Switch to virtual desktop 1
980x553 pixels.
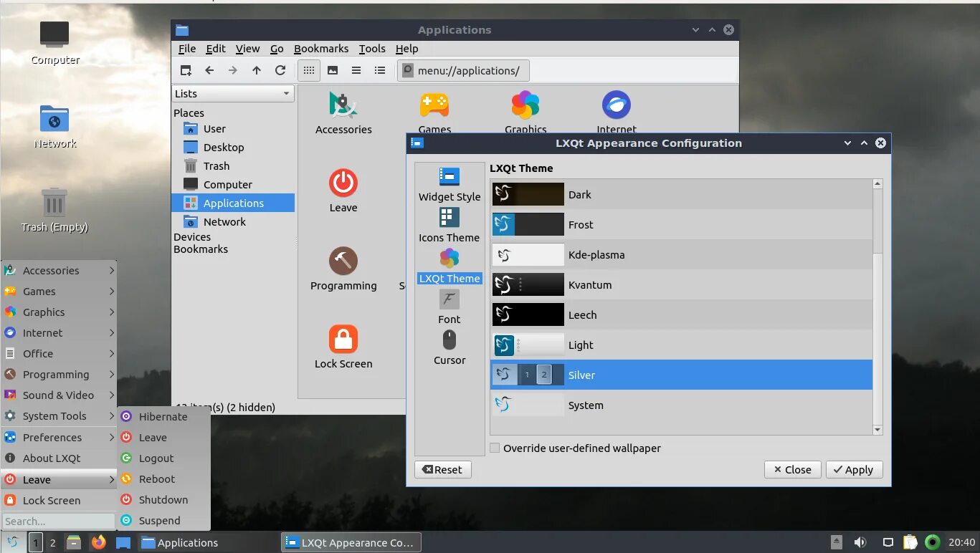click(35, 542)
